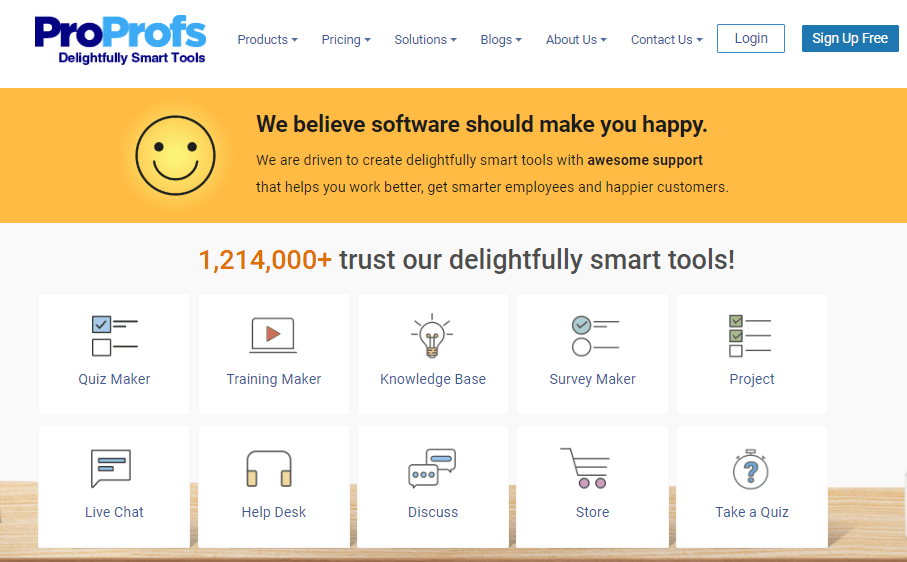Click the Project checklist icon

(750, 336)
